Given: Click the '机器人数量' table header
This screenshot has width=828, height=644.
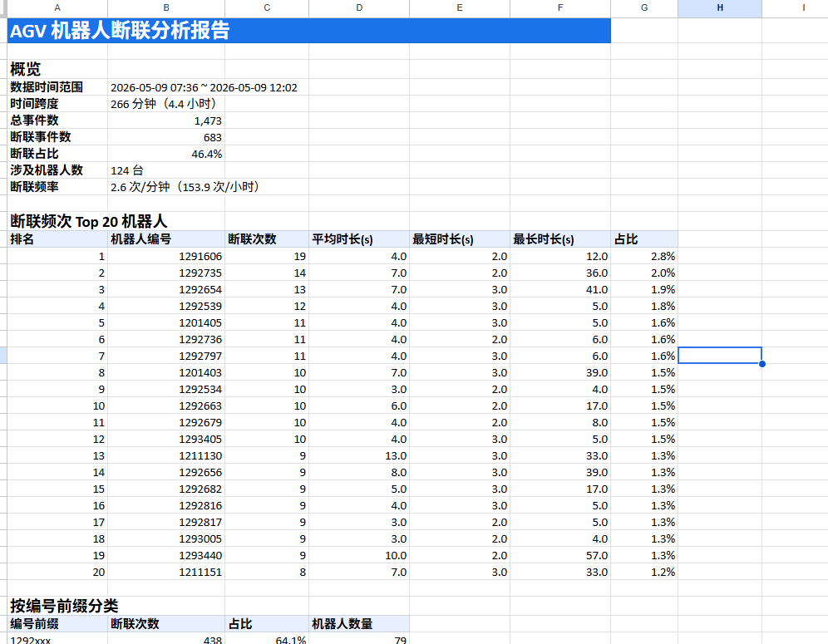Looking at the screenshot, I should 359,623.
